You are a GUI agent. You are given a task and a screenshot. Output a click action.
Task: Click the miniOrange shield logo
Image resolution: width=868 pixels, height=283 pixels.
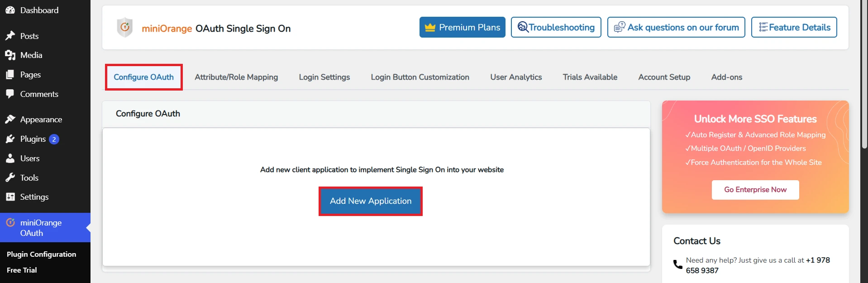pyautogui.click(x=125, y=28)
